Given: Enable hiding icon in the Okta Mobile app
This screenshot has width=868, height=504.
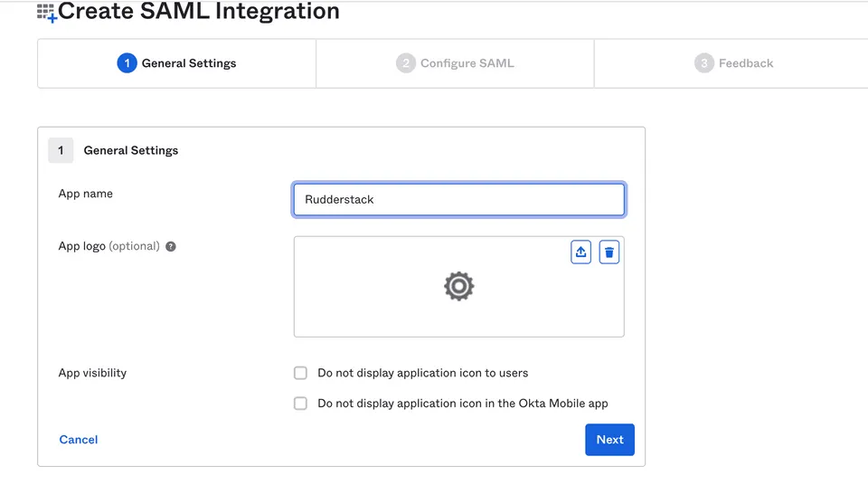Looking at the screenshot, I should (300, 404).
